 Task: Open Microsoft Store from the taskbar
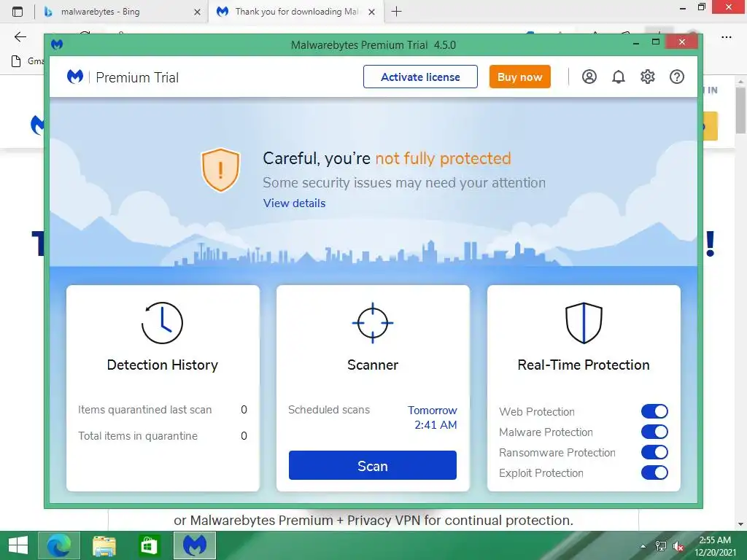point(149,545)
